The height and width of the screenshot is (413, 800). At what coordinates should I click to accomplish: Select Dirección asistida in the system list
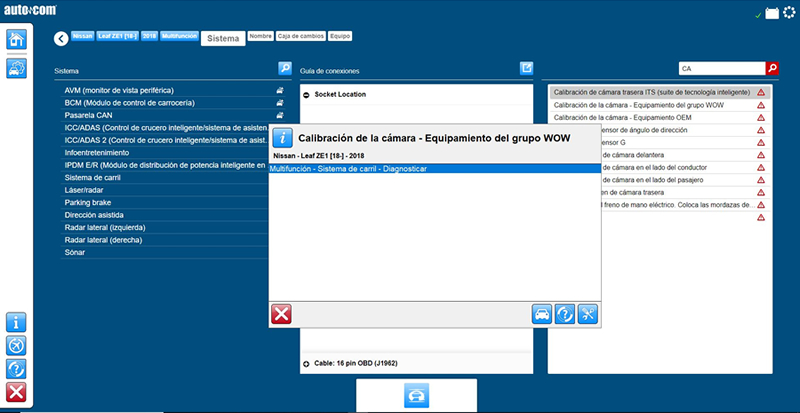(x=165, y=215)
